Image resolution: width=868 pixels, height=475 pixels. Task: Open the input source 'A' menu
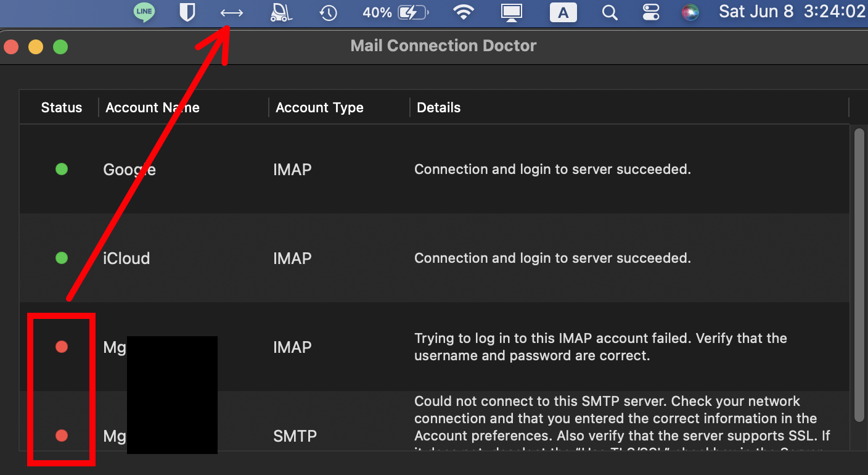(563, 12)
